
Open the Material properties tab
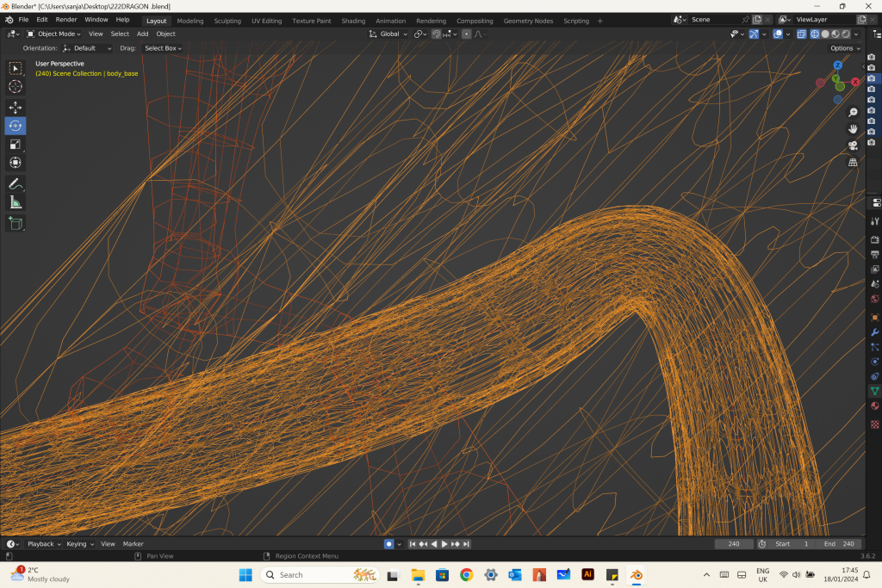pyautogui.click(x=875, y=405)
